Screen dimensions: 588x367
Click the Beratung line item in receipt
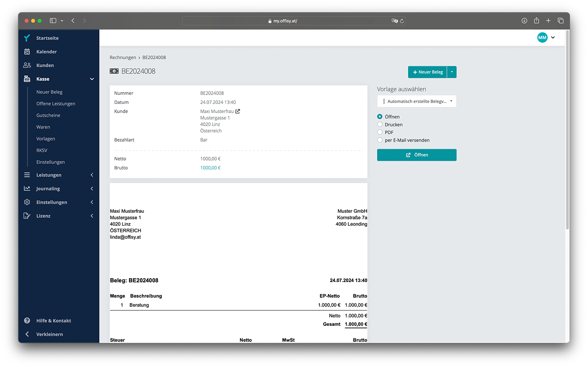click(x=139, y=305)
